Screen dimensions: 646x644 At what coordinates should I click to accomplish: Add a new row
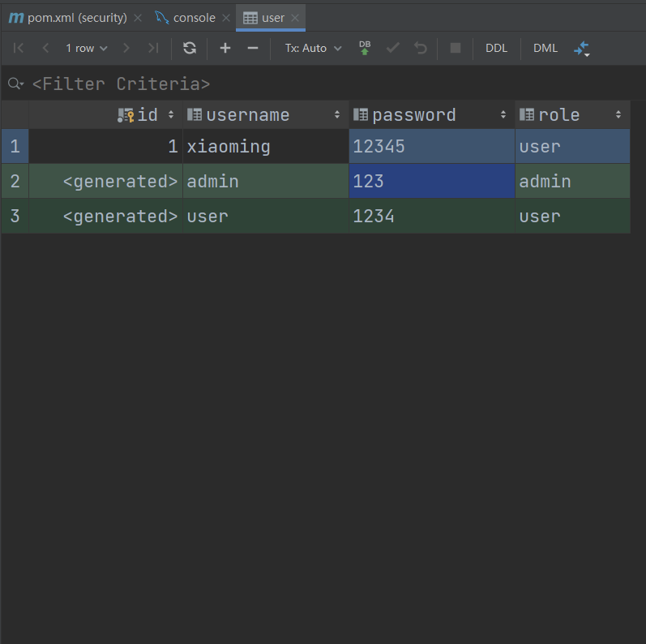pos(225,48)
